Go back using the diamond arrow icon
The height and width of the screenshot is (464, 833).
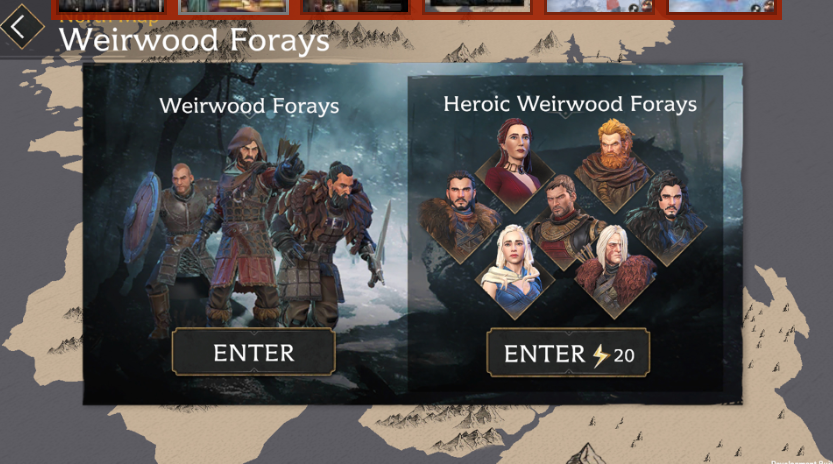pyautogui.click(x=21, y=27)
